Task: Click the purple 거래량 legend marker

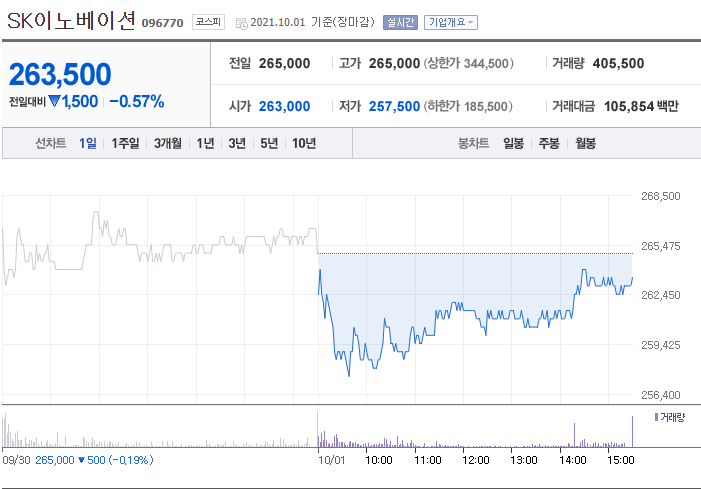Action: pyautogui.click(x=656, y=417)
